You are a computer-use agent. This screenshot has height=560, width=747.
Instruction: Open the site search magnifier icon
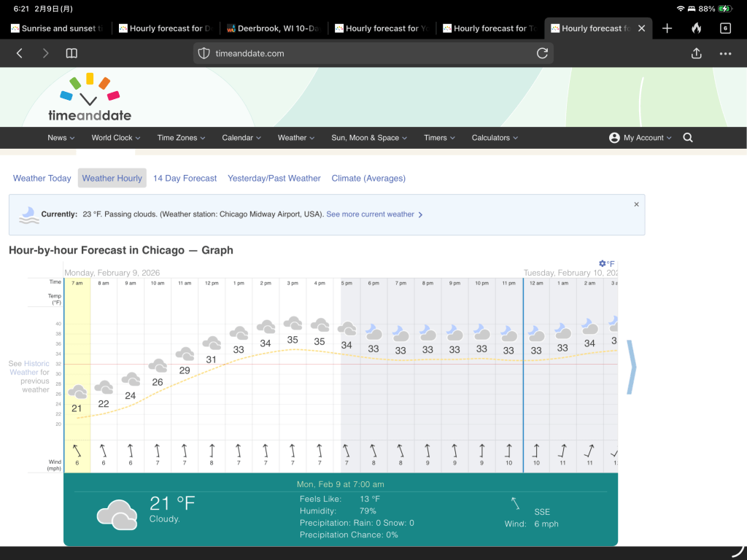(687, 138)
